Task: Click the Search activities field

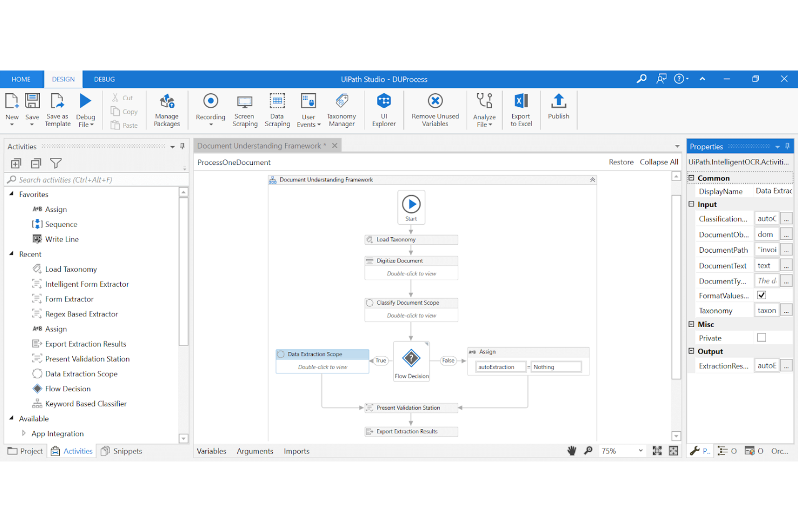Action: coord(95,179)
